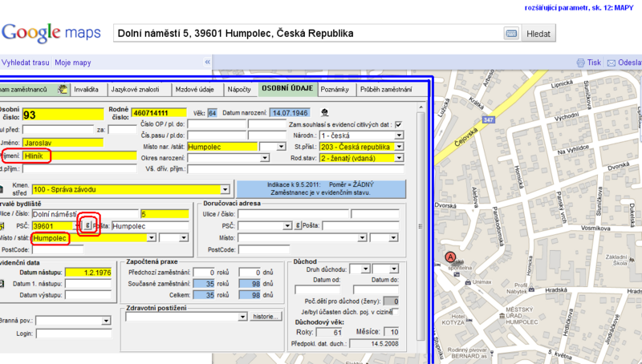Click the Číslo OP input field

[217, 124]
